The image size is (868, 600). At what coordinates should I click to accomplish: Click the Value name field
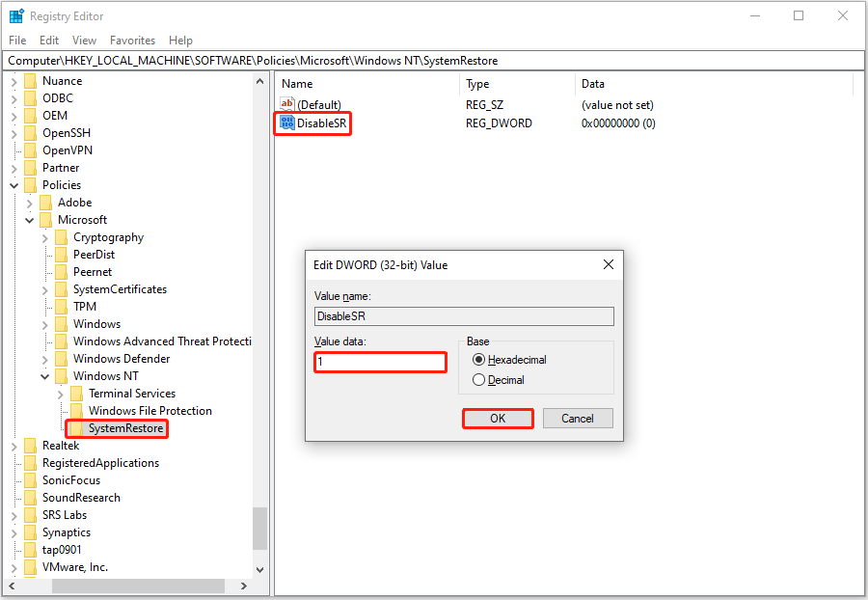[x=464, y=316]
